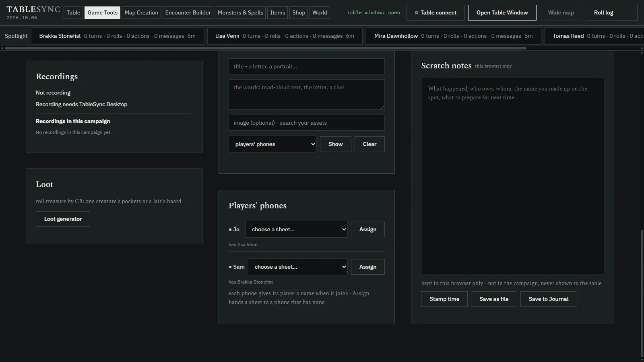644x362 pixels.
Task: Click the Show button
Action: pyautogui.click(x=336, y=144)
